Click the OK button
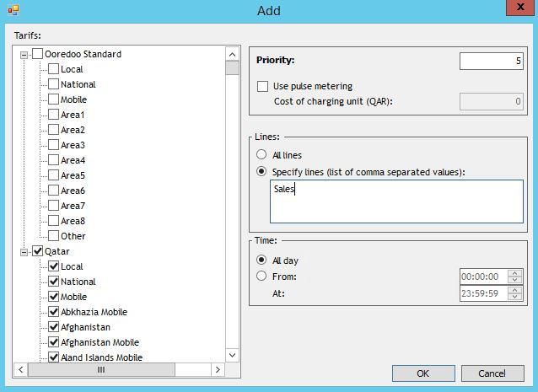The image size is (538, 392). pyautogui.click(x=422, y=373)
